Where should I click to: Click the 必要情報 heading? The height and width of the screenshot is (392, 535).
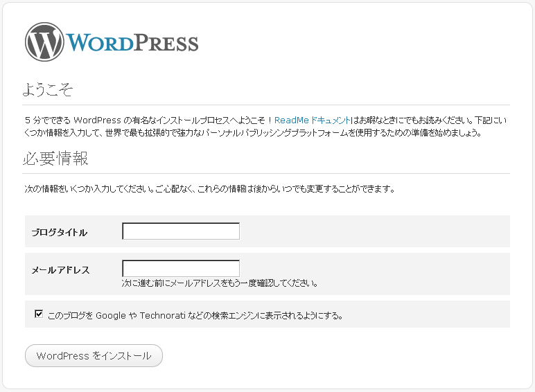[x=55, y=159]
